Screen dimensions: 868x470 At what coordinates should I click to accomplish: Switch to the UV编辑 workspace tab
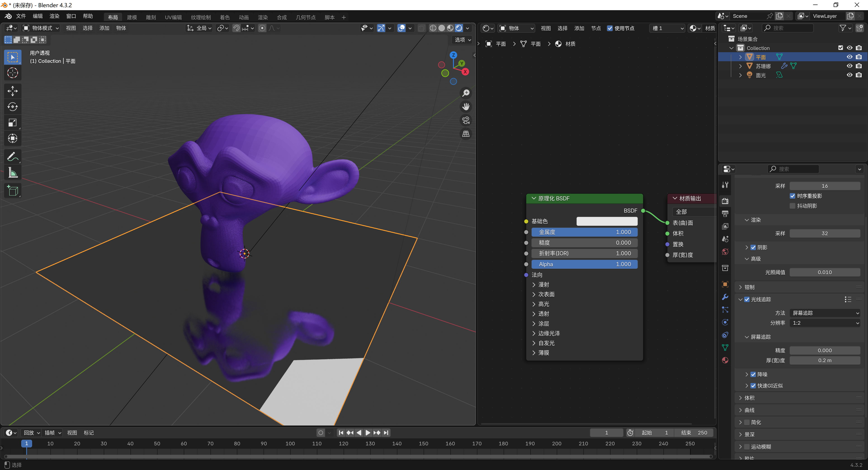(x=173, y=17)
